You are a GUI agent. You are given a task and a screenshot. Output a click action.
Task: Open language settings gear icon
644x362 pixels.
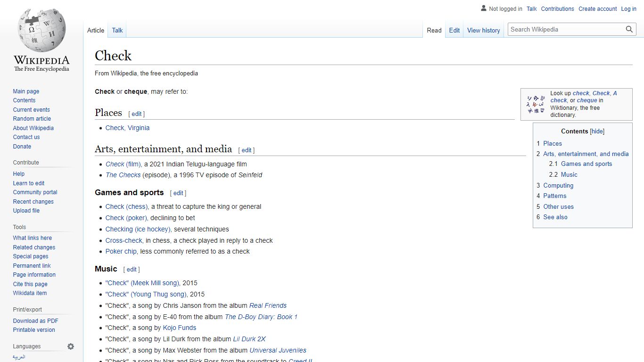pyautogui.click(x=71, y=346)
